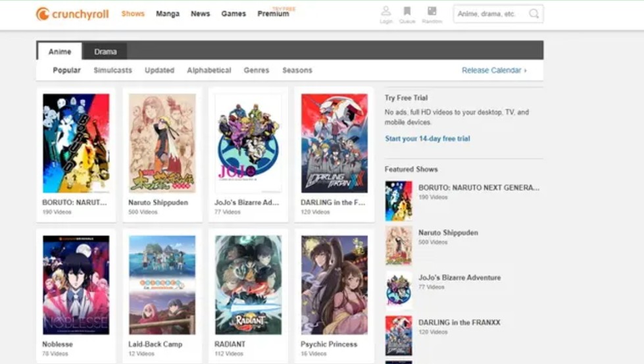Select the Popular filter

point(66,70)
